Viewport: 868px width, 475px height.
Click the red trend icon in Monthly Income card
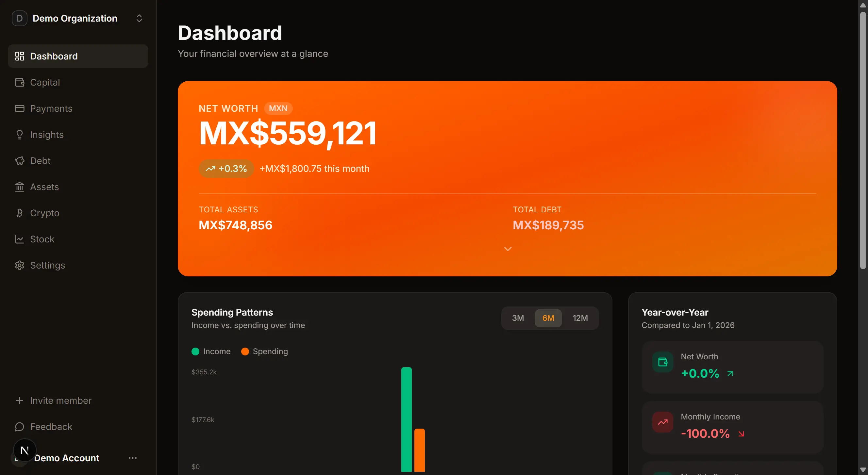[662, 422]
